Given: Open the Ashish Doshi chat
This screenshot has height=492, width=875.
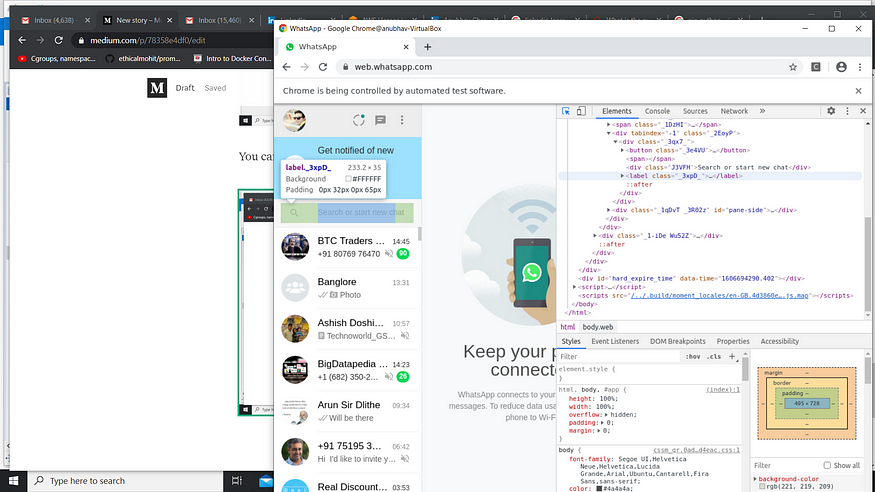Looking at the screenshot, I should 347,329.
